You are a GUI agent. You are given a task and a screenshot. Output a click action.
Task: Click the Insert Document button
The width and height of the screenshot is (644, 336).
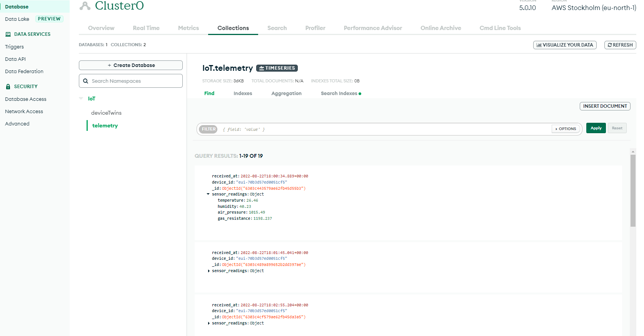click(x=605, y=106)
